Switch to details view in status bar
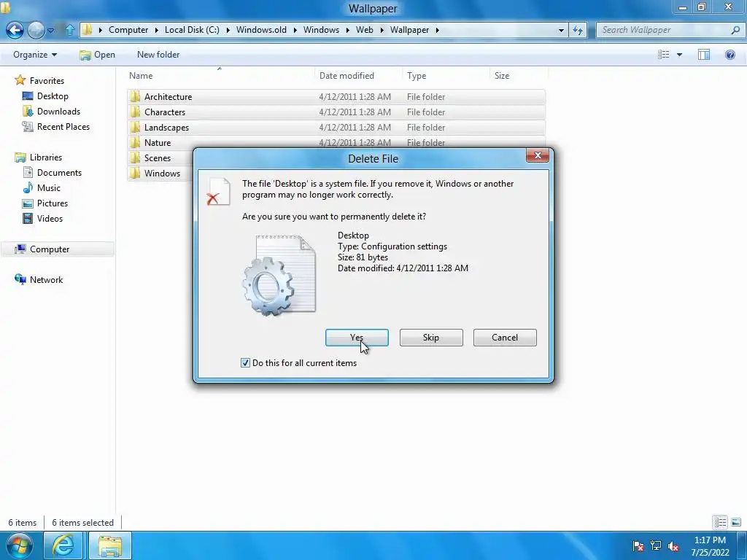747x560 pixels. (720, 522)
